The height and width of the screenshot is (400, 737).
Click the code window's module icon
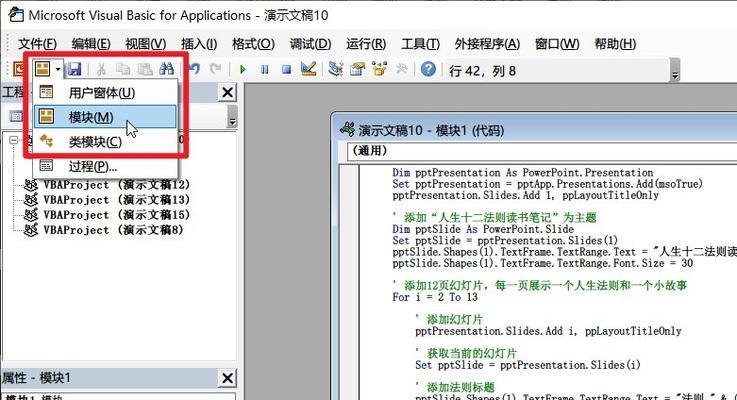pos(347,130)
